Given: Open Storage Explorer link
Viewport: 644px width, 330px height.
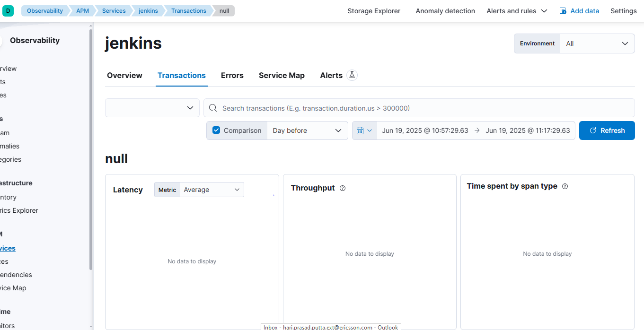Looking at the screenshot, I should [x=374, y=11].
